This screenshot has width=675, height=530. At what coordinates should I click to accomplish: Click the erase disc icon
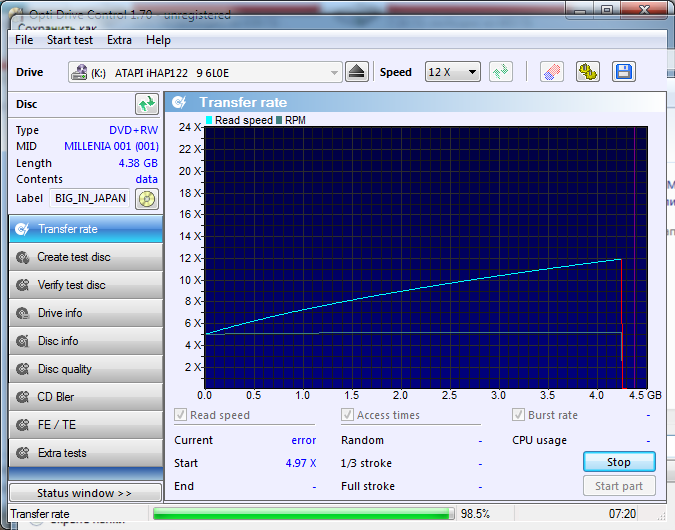pyautogui.click(x=551, y=72)
